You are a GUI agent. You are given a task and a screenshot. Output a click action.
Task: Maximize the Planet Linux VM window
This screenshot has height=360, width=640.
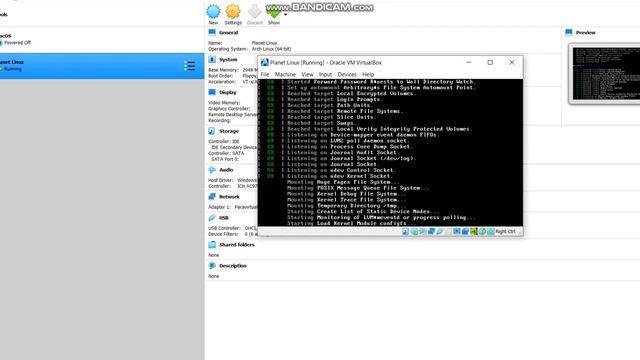pyautogui.click(x=490, y=62)
